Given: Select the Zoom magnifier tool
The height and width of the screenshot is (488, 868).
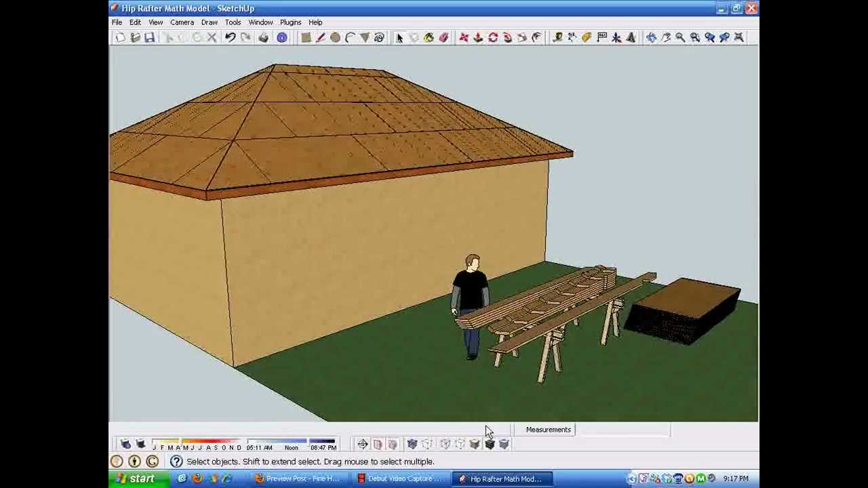Looking at the screenshot, I should (680, 38).
